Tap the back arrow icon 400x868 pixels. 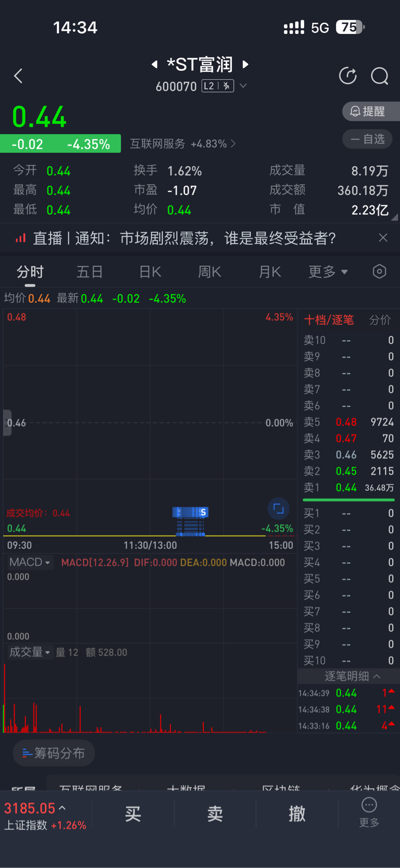point(18,76)
